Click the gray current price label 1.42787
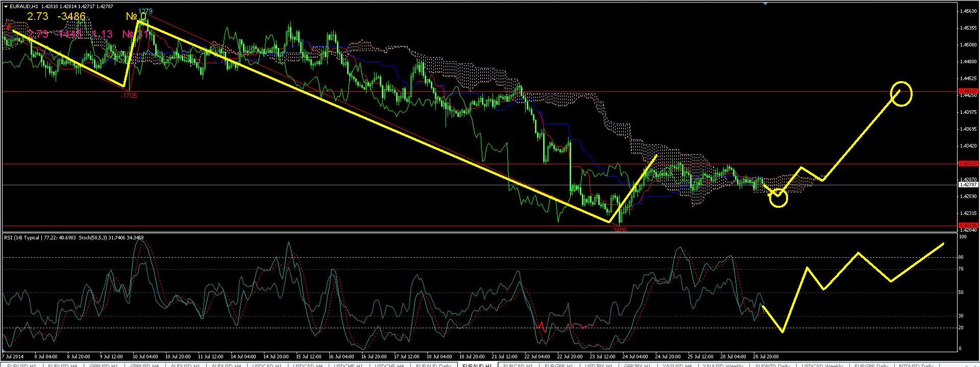This screenshot has width=980, height=367. [x=968, y=185]
